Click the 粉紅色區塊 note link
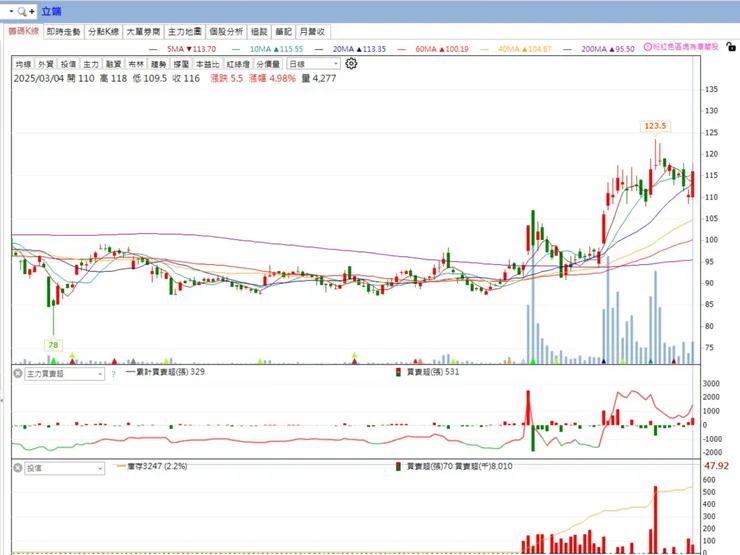The image size is (740, 555). (x=686, y=47)
